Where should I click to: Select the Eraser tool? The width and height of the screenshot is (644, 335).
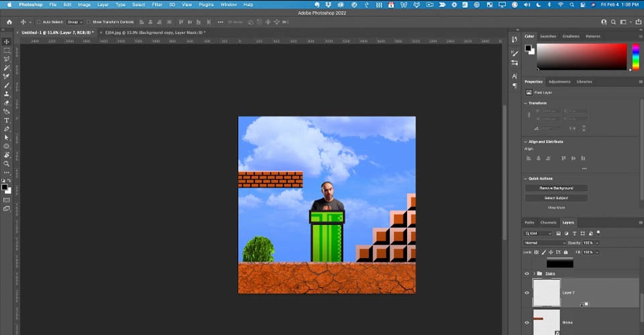[x=7, y=103]
